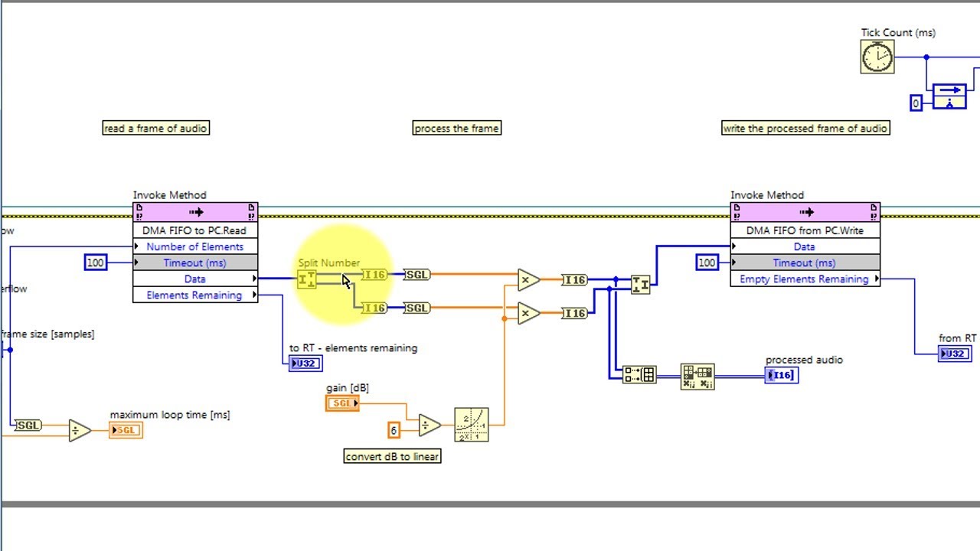980x551 pixels.
Task: Select the upper I16 conversion after Split Number
Action: point(374,275)
